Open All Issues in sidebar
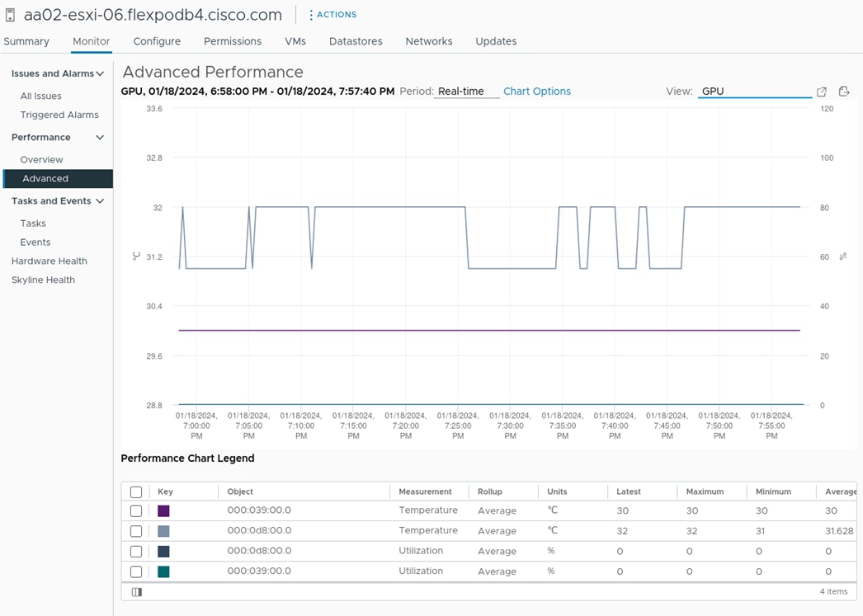This screenshot has height=616, width=863. click(40, 96)
